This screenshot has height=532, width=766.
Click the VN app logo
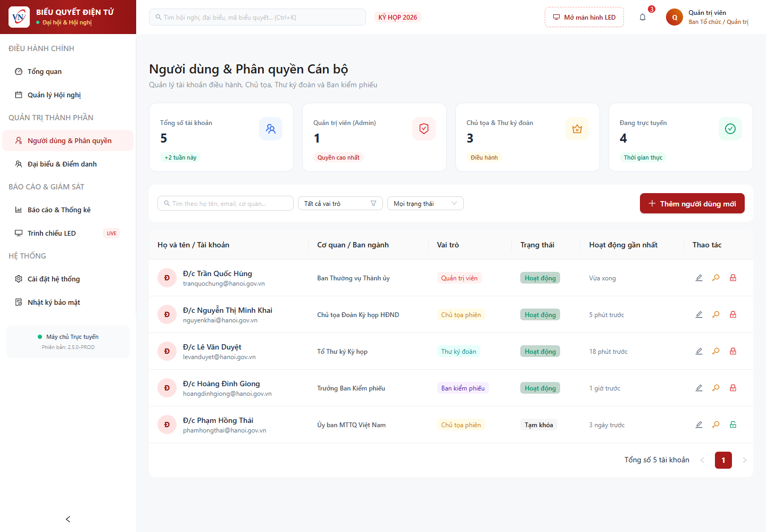point(19,17)
